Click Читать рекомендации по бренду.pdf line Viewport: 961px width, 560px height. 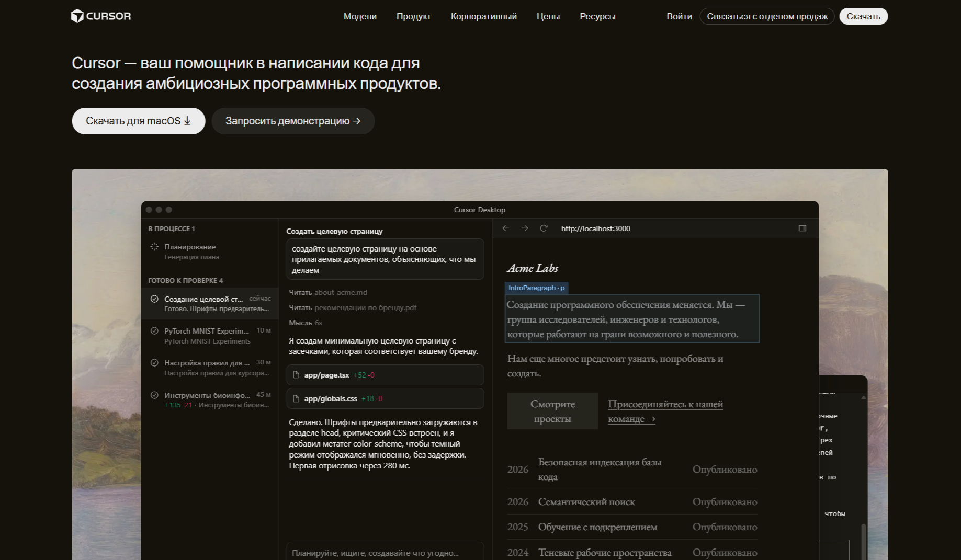[353, 307]
